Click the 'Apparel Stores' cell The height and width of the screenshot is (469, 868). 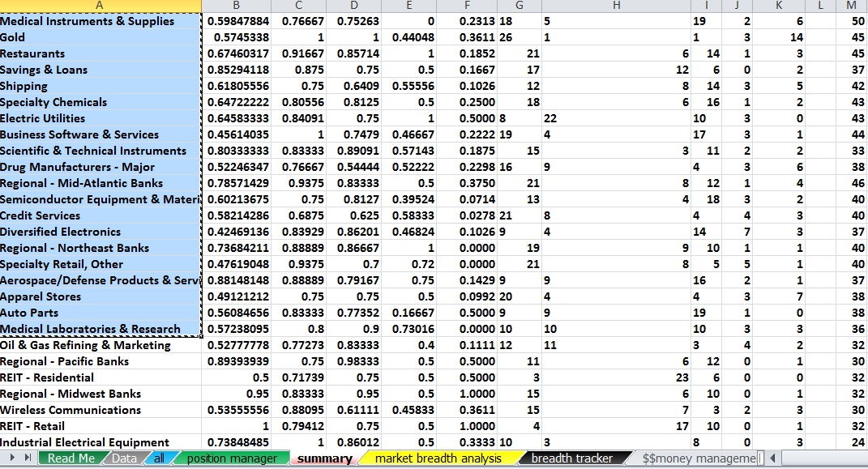click(x=100, y=296)
